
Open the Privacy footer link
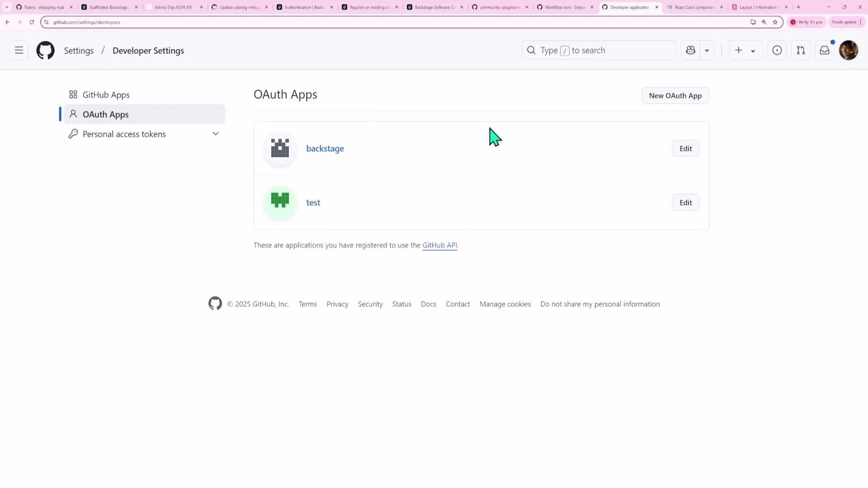coord(337,304)
